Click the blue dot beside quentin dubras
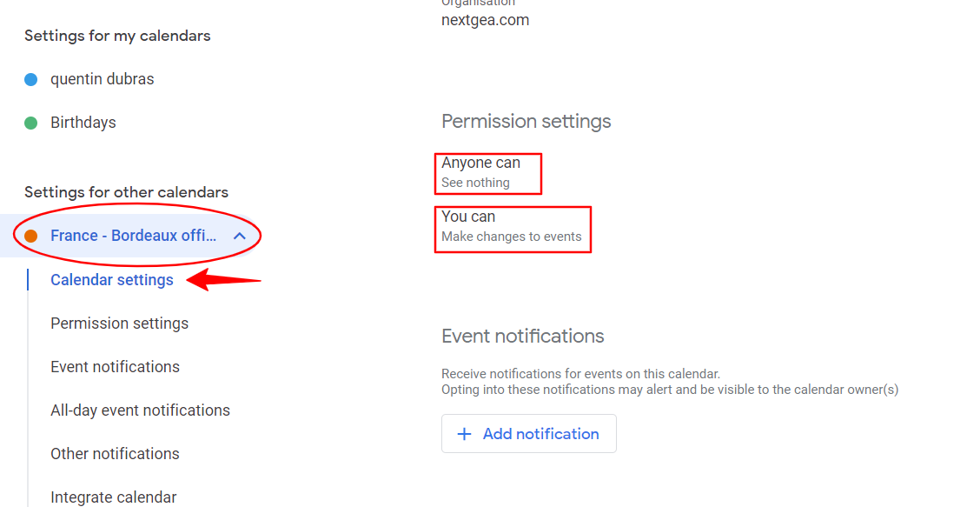Image resolution: width=980 pixels, height=507 pixels. point(30,79)
